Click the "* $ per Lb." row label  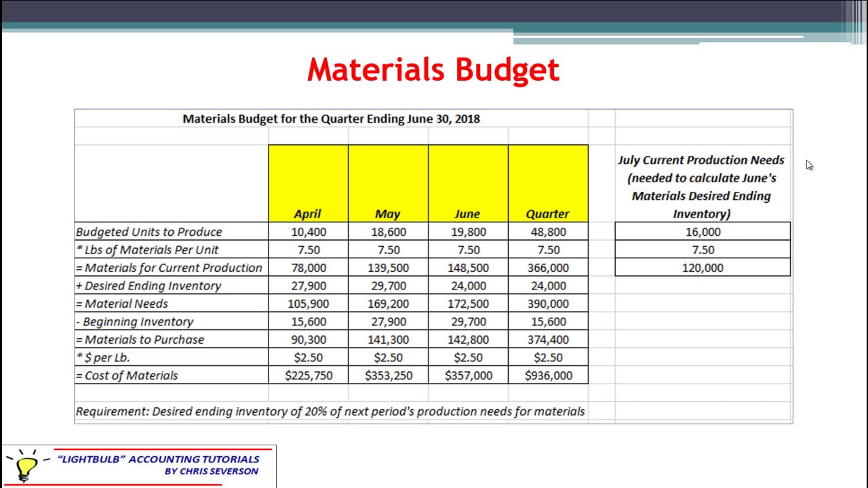pos(102,357)
